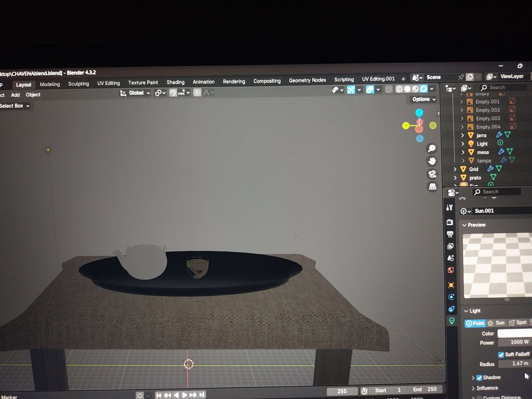Jump to the end frame button
Viewport: 532px width, 399px height.
(x=202, y=395)
